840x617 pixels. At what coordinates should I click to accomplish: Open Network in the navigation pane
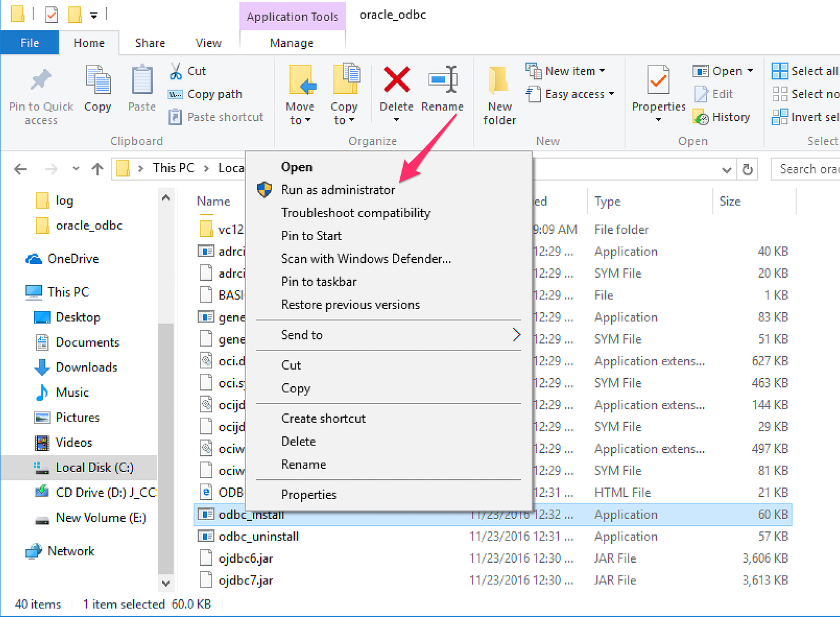pos(60,551)
